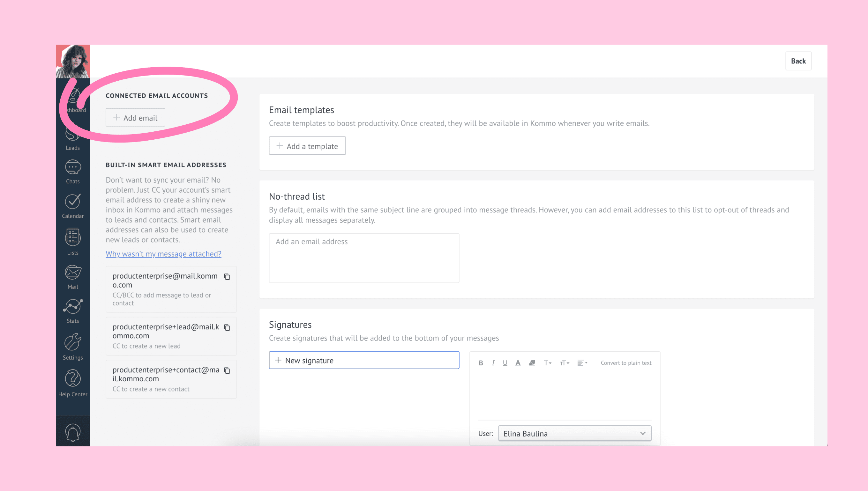Click the Back button
868x491 pixels.
tap(798, 61)
